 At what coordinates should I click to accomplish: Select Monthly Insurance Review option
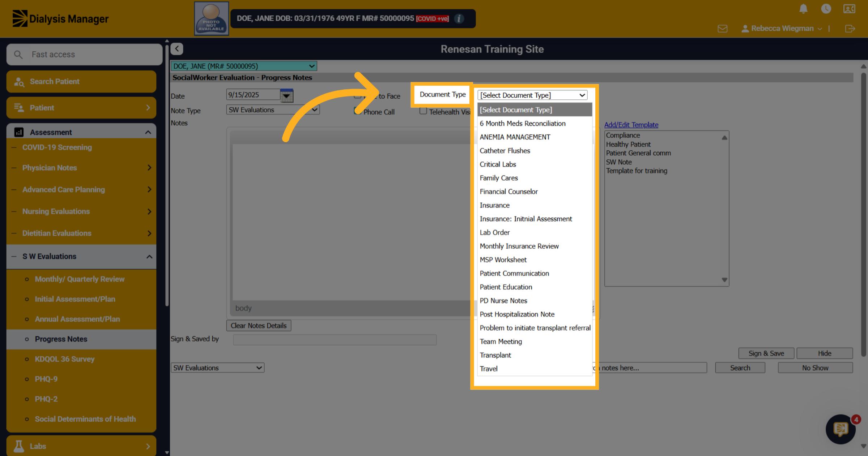point(535,246)
